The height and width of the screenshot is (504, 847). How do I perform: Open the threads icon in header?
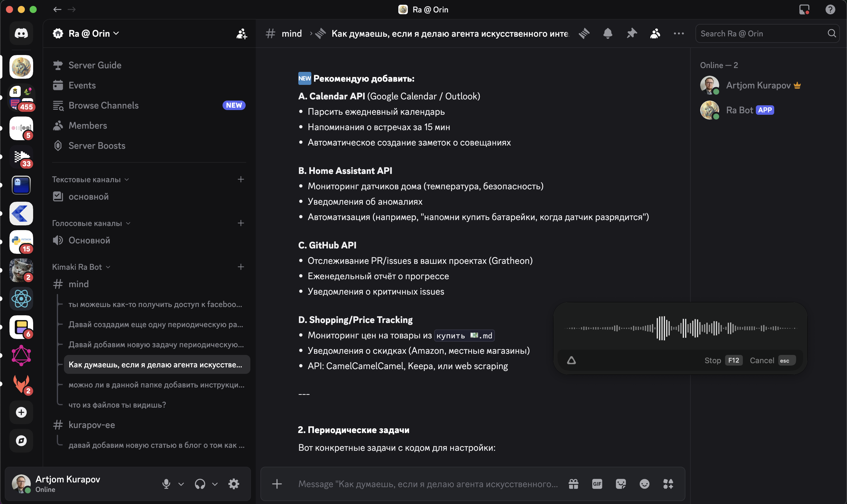(584, 33)
